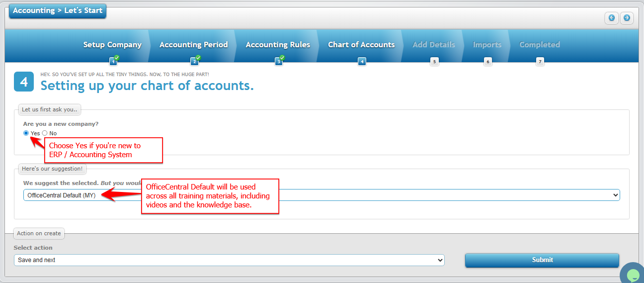The height and width of the screenshot is (283, 644).
Task: Select Yes for new company
Action: (x=26, y=133)
